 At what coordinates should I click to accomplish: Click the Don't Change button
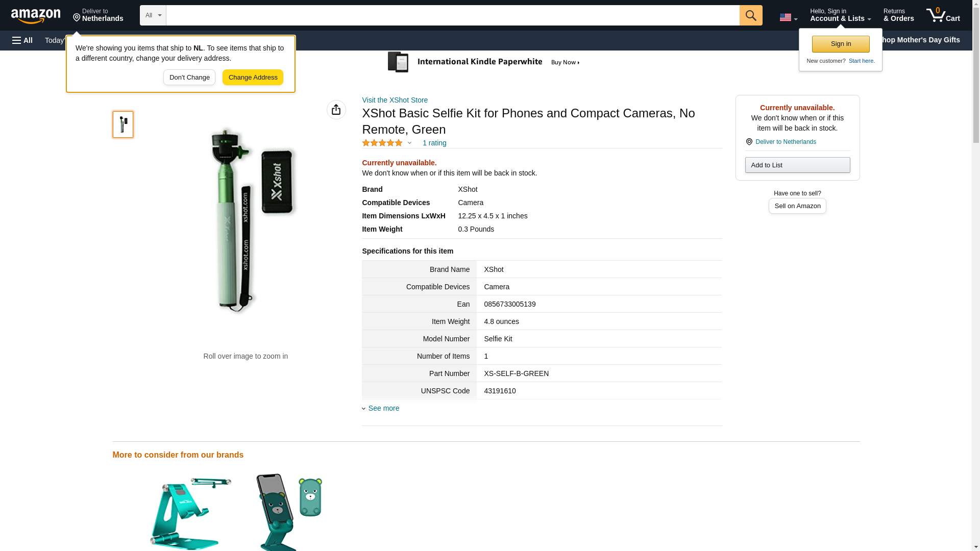coord(189,78)
